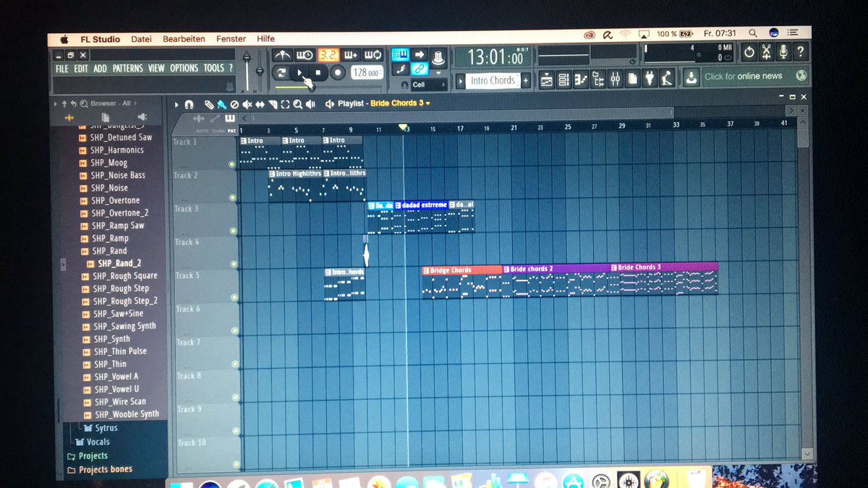Select the Delete tool in playlist toolbar

pos(234,105)
